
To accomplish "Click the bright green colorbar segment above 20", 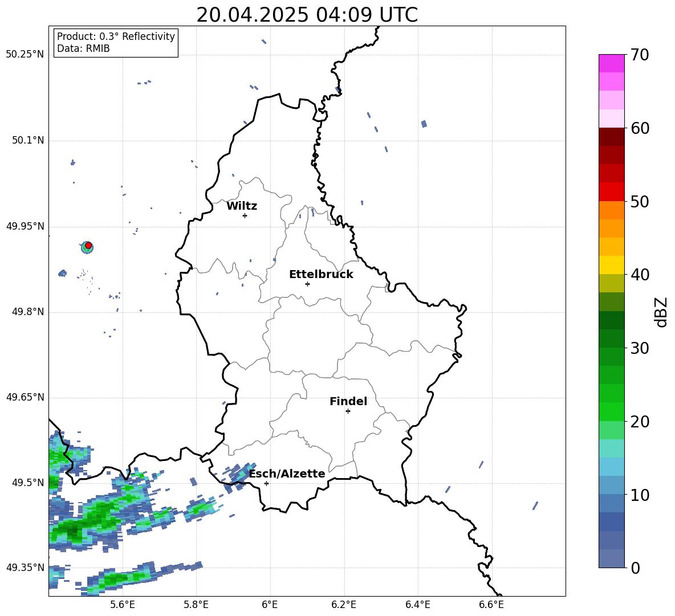I will [x=612, y=411].
